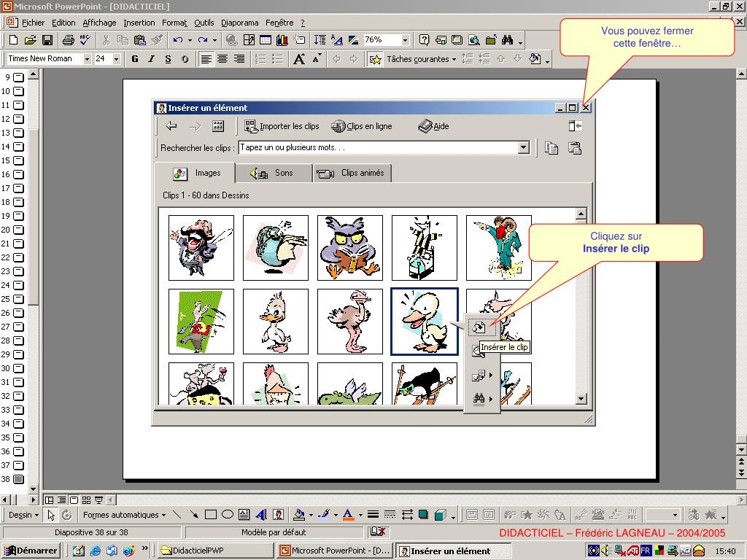
Task: Open the Diaporama menu
Action: click(x=239, y=23)
